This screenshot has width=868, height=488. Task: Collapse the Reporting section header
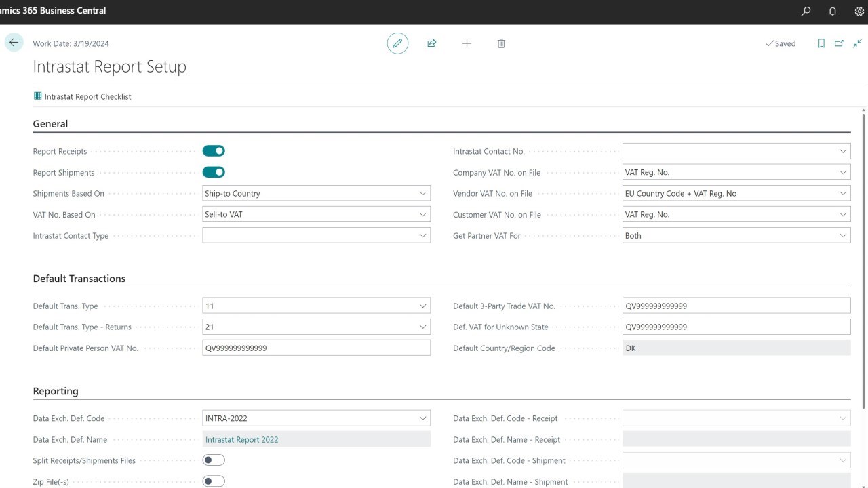(56, 391)
